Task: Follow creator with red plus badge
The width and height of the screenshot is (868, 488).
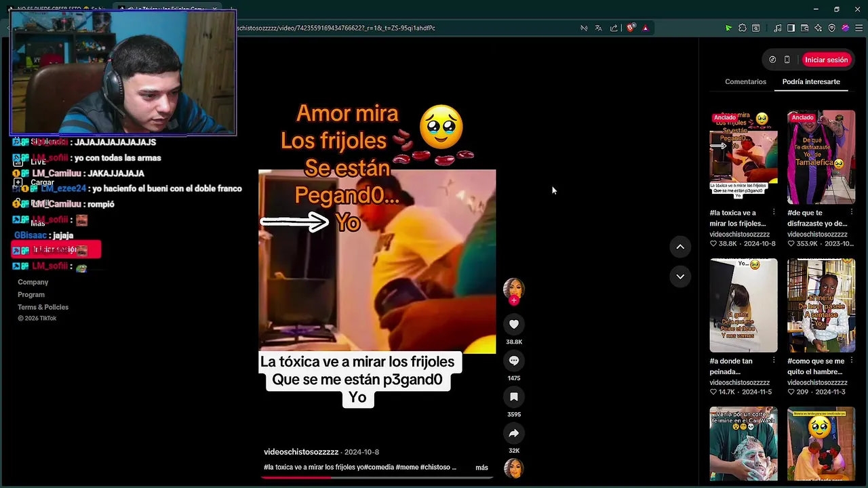Action: (x=514, y=300)
